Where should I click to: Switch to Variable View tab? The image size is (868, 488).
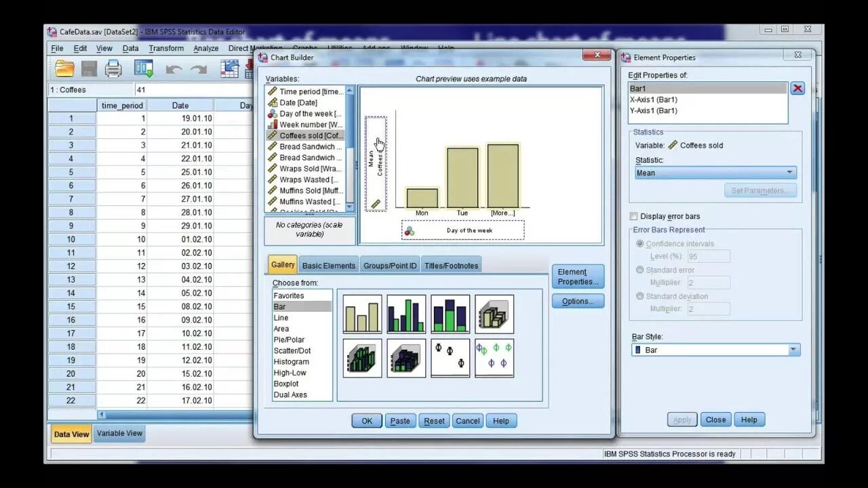coord(119,434)
